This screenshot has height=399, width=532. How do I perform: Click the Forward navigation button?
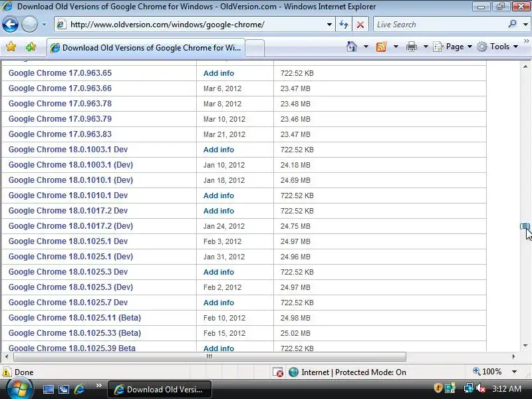(29, 25)
